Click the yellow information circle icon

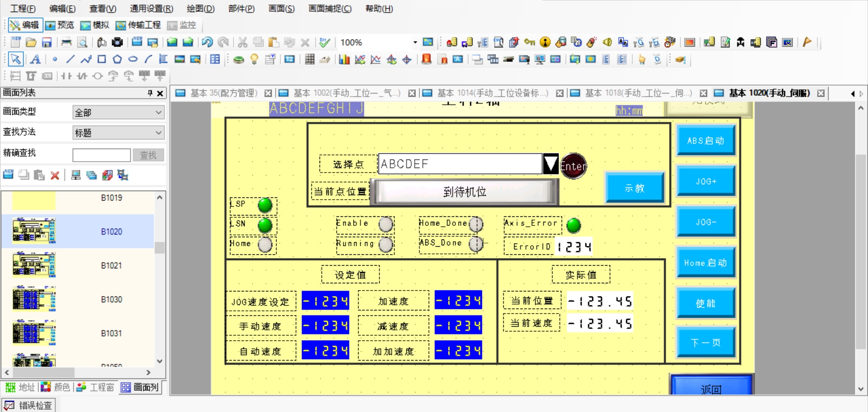coord(545,42)
